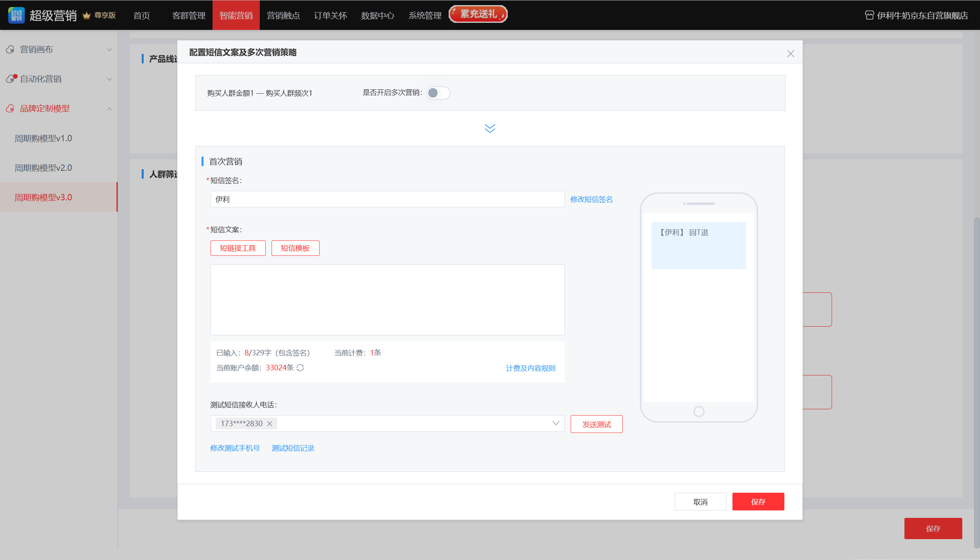Image resolution: width=980 pixels, height=560 pixels.
Task: Open the 测试短信记录 link
Action: 293,448
